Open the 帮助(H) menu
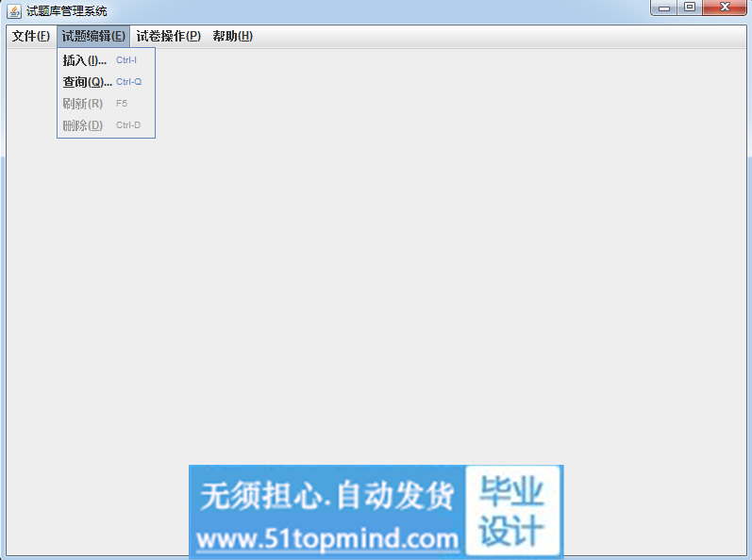Screen dimensions: 752x560 [x=233, y=37]
